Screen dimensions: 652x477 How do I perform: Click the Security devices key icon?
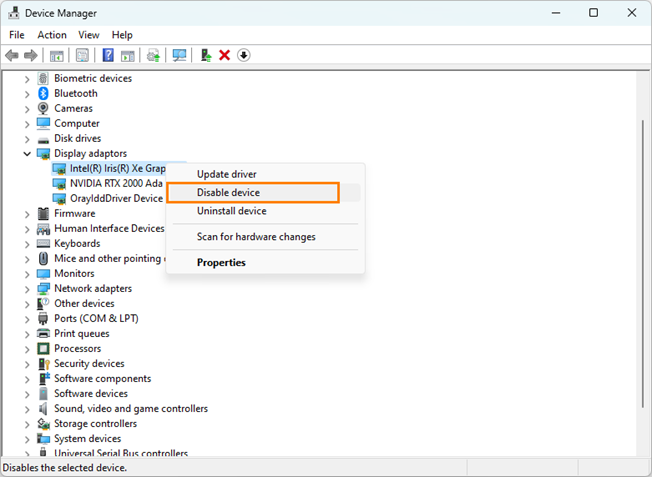pyautogui.click(x=44, y=364)
